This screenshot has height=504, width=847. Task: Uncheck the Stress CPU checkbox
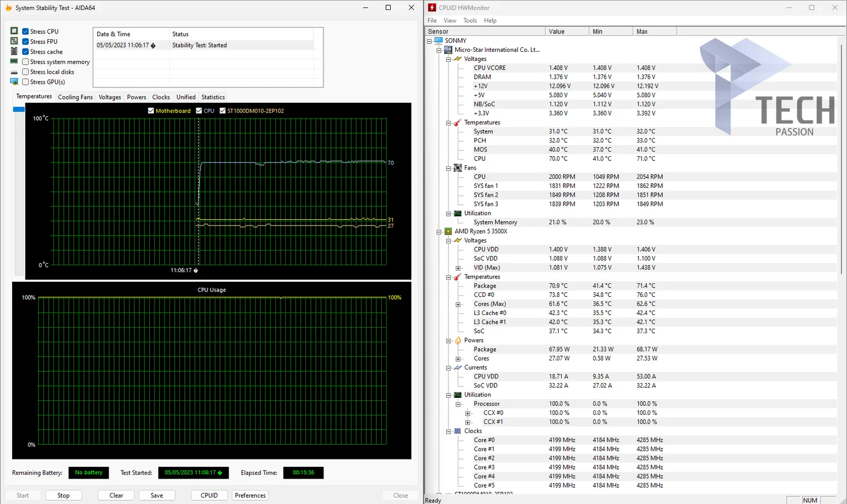(25, 31)
